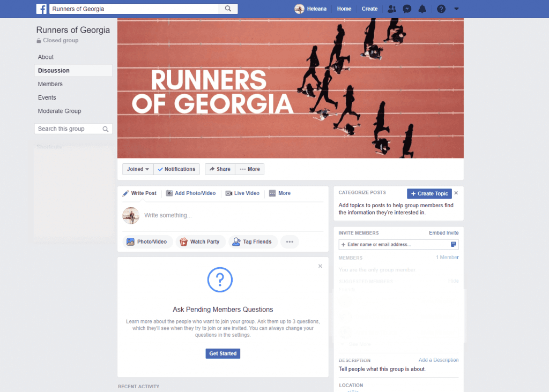Expand the account menu chevron
Image resolution: width=549 pixels, height=392 pixels.
click(456, 9)
